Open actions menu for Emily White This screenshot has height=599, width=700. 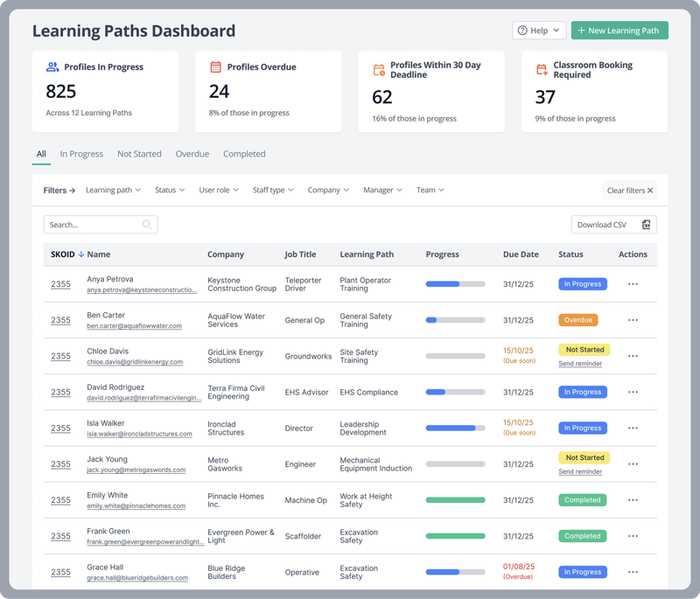[x=633, y=500]
